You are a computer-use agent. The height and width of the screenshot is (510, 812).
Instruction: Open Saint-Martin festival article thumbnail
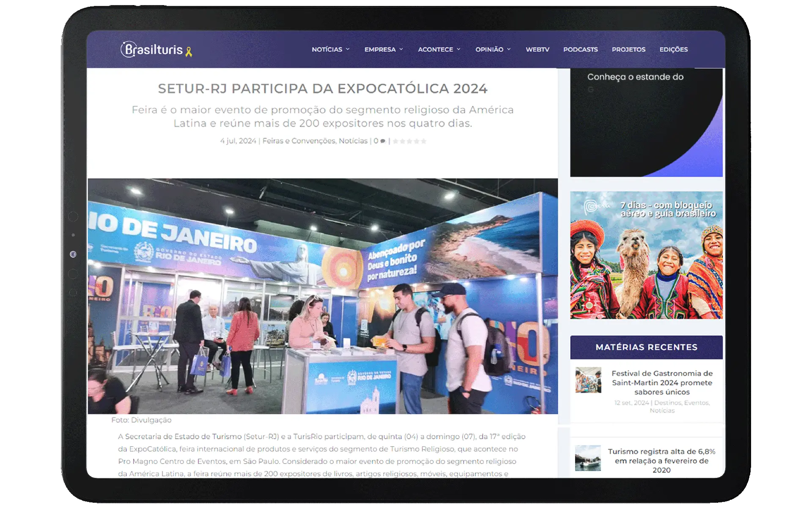(x=588, y=380)
